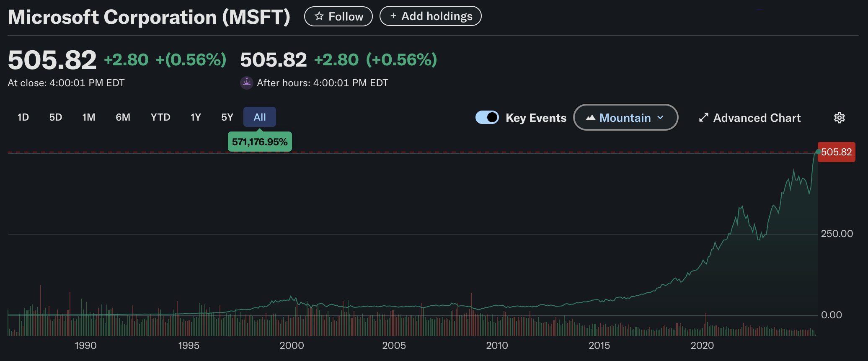Click the after-hours moon icon
Viewport: 868px width, 361px height.
247,83
